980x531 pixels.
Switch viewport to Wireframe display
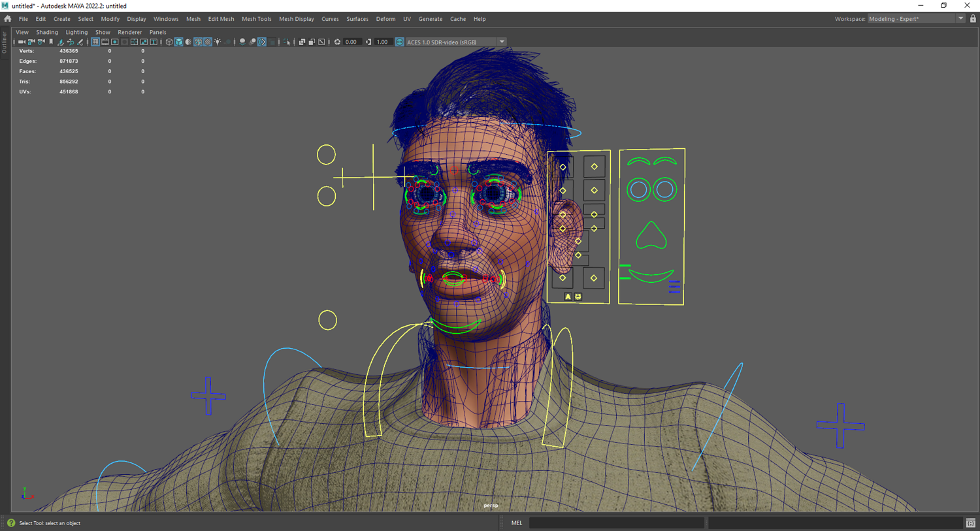point(169,42)
